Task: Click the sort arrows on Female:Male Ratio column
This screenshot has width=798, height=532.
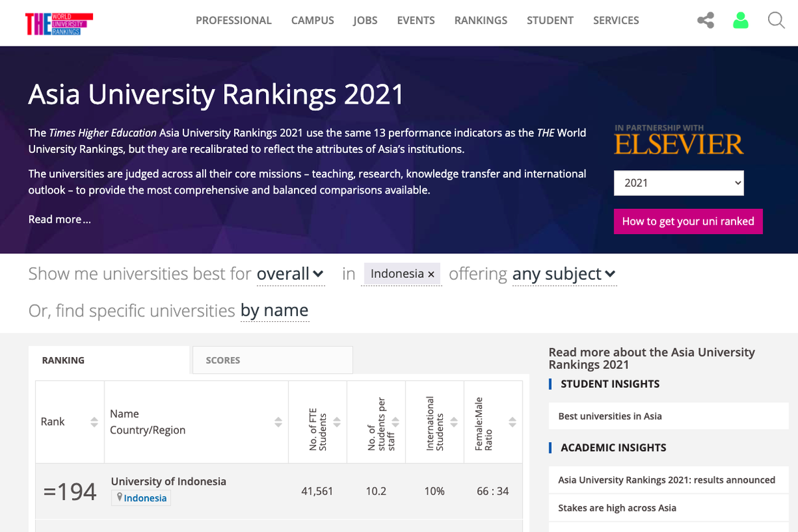Action: click(512, 422)
